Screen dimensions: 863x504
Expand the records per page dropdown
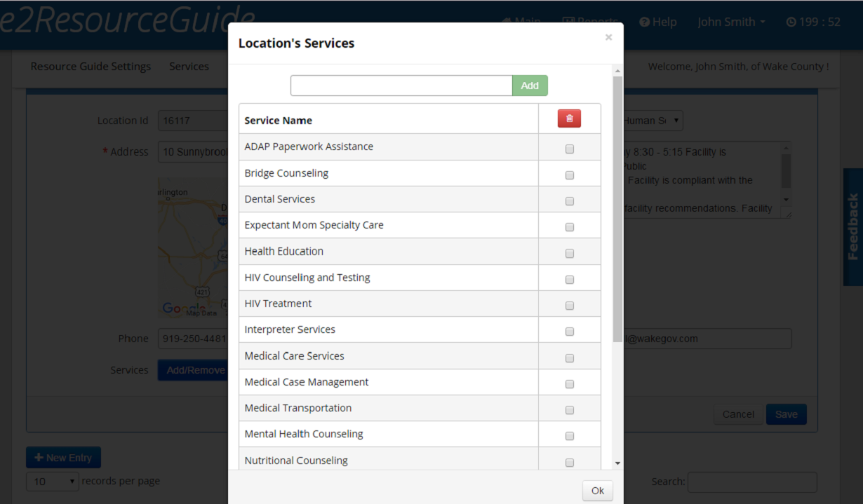tap(53, 482)
